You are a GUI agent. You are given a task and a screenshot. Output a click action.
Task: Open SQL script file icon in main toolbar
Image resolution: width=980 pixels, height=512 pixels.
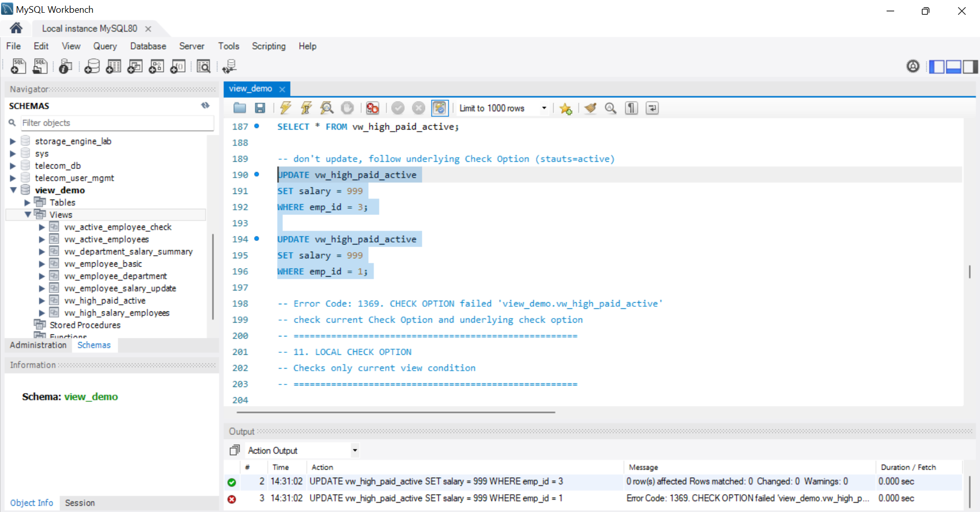(40, 66)
